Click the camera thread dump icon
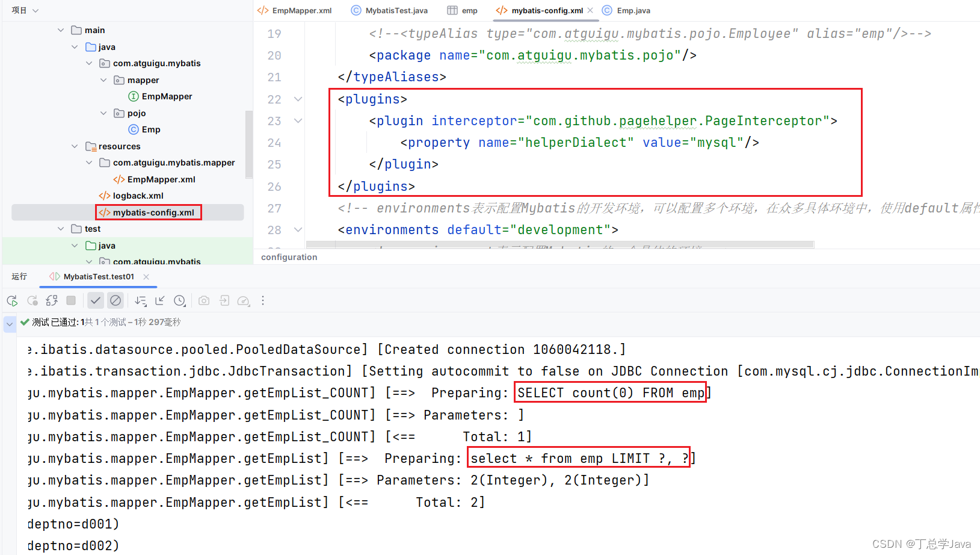 [x=204, y=300]
